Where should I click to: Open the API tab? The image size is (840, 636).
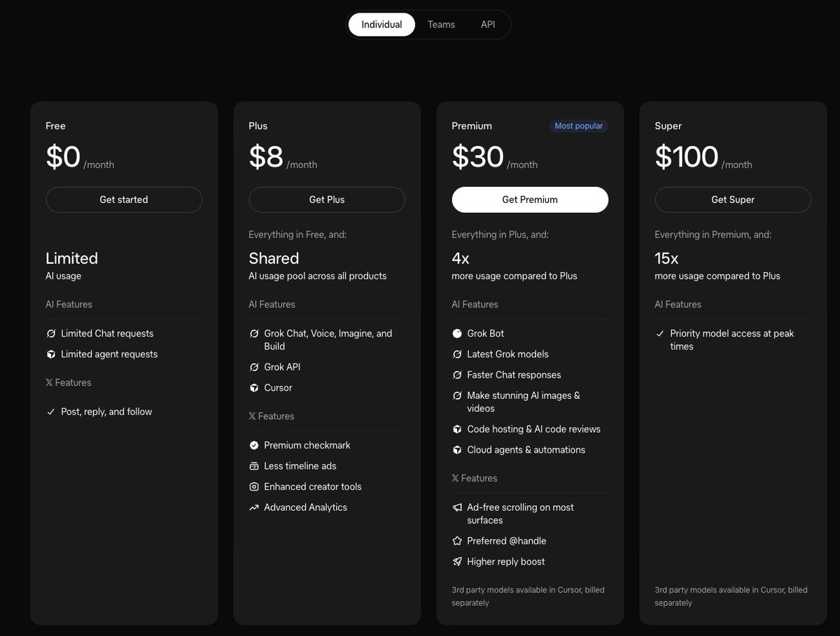(488, 24)
